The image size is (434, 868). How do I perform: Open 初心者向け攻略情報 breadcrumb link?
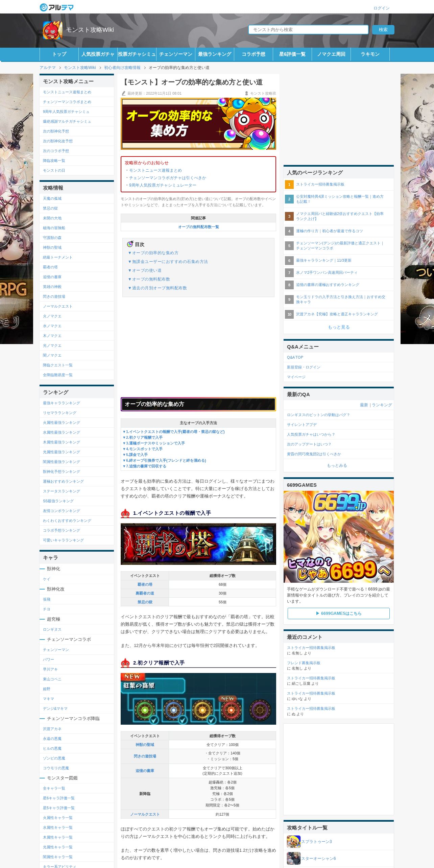tap(122, 68)
